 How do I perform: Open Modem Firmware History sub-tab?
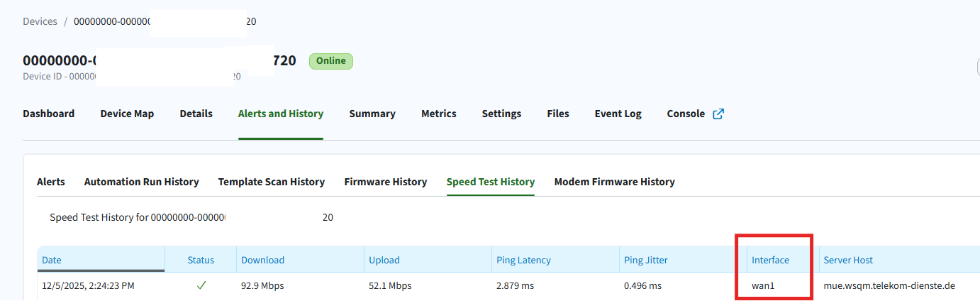click(614, 182)
